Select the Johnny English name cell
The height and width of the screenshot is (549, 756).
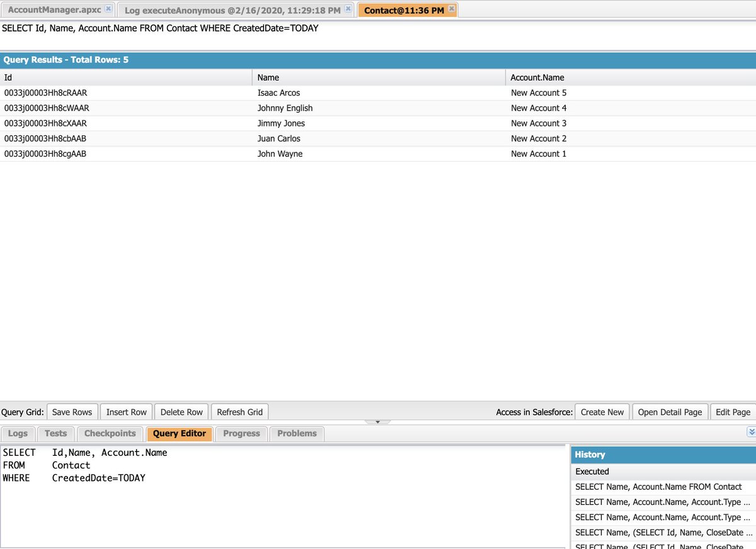[x=379, y=108]
